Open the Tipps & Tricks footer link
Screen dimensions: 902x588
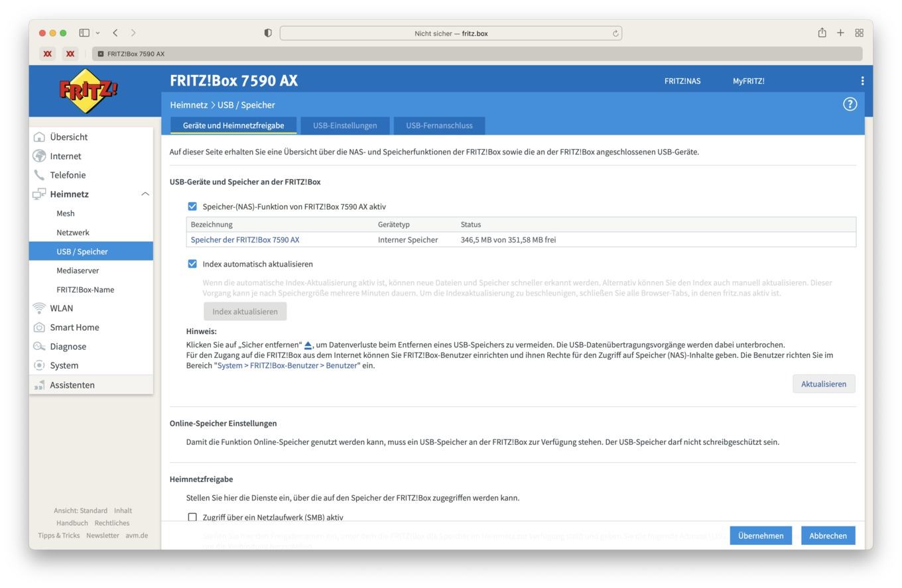(x=58, y=536)
